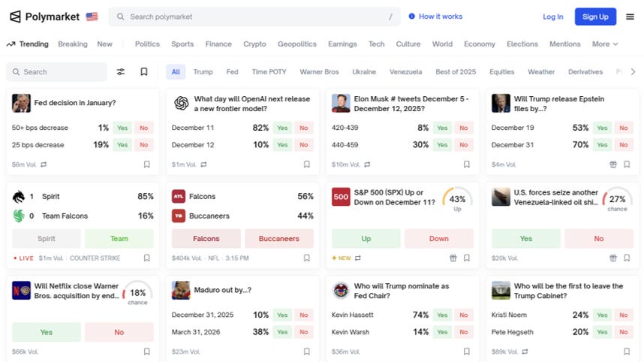
Task: Click repeat icon on Fed decision market
Action: click(x=44, y=164)
